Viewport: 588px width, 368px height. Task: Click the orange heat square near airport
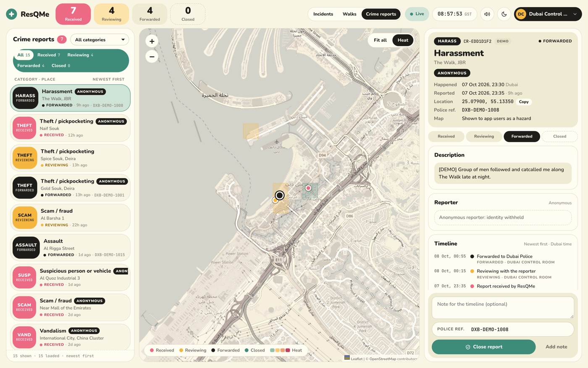pyautogui.click(x=251, y=131)
